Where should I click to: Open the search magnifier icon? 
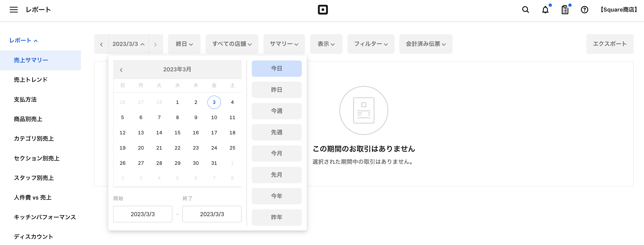[526, 10]
